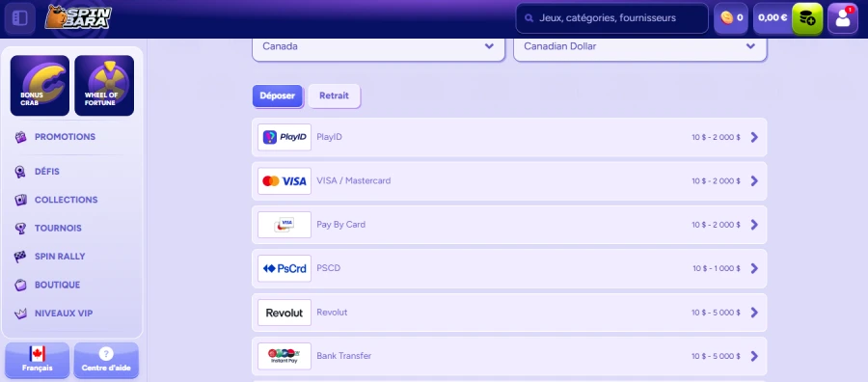
Task: Click the Spin Rally flag icon
Action: pos(20,257)
